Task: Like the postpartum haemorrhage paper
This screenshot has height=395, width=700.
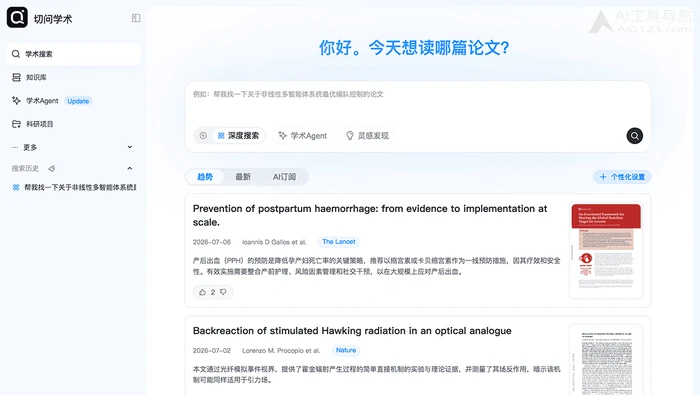Action: [203, 292]
